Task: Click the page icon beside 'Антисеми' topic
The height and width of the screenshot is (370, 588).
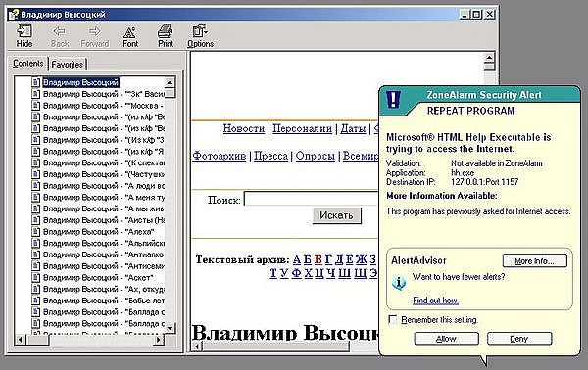Action: click(x=35, y=266)
